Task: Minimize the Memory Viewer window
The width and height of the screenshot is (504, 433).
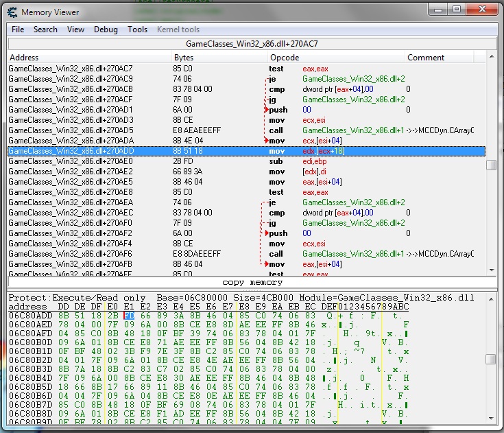Action: click(x=439, y=10)
